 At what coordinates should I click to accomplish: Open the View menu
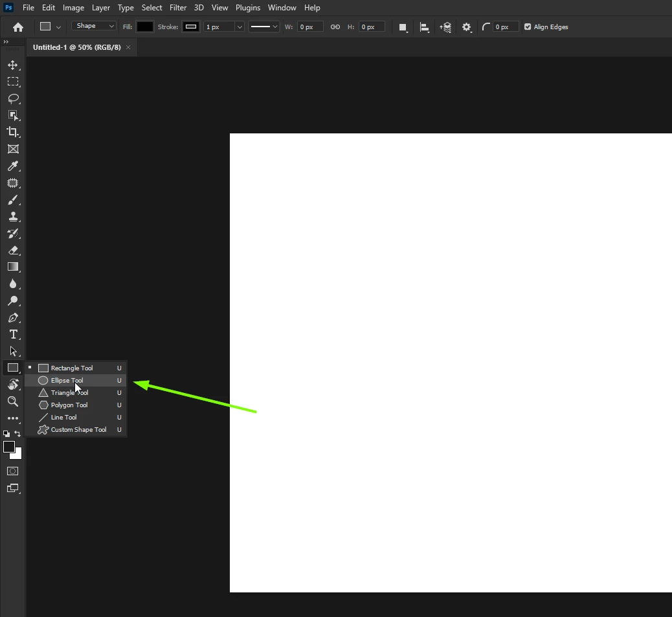tap(219, 8)
